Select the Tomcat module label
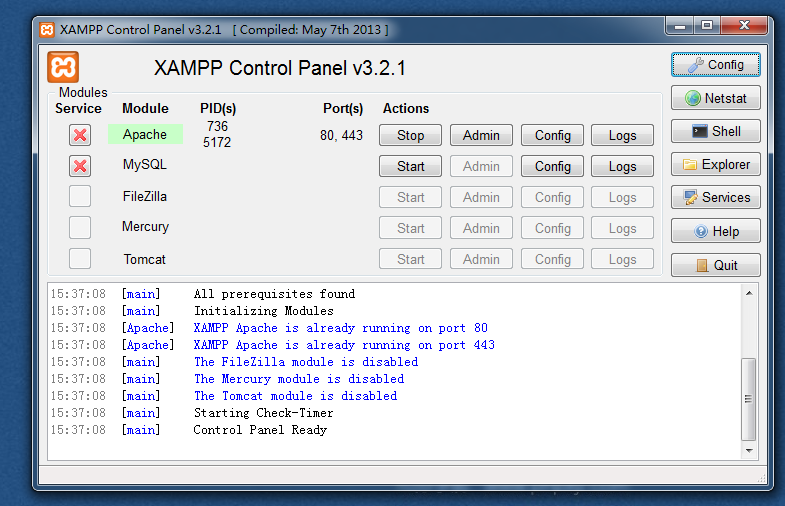The image size is (785, 506). tap(145, 259)
